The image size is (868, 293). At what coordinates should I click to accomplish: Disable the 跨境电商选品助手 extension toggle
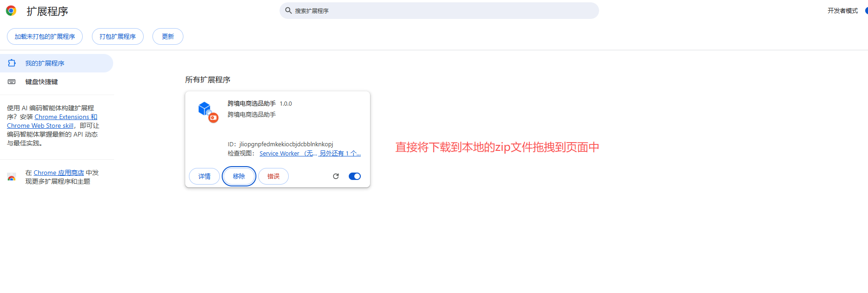[x=355, y=176]
